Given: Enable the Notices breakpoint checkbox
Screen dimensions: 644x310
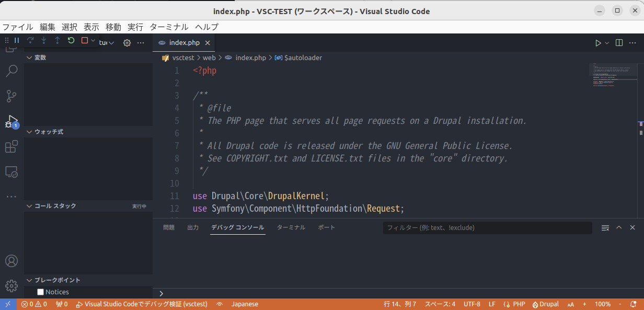Looking at the screenshot, I should 40,292.
